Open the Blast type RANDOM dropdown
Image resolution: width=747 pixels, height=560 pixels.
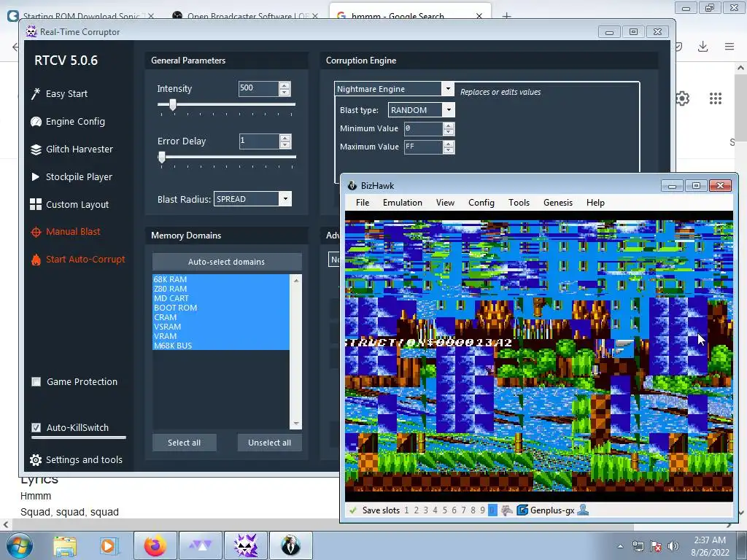(449, 110)
